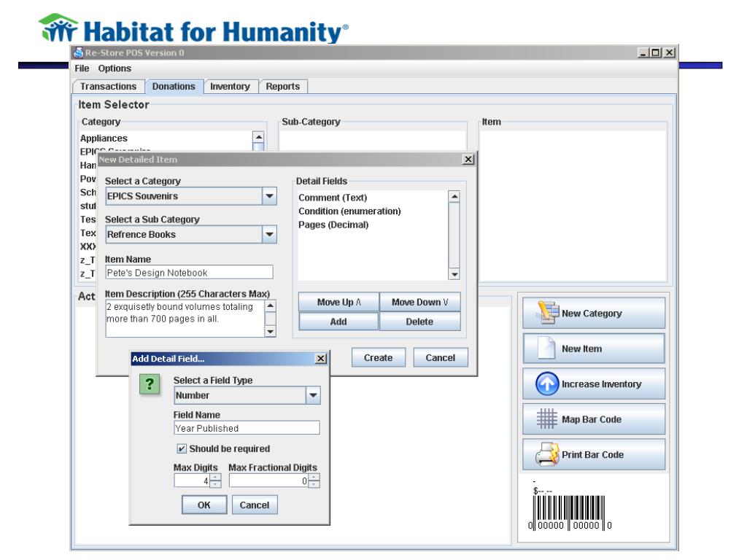Viewport: 747px width, 560px height.
Task: Switch to the Transactions tab
Action: pos(108,87)
